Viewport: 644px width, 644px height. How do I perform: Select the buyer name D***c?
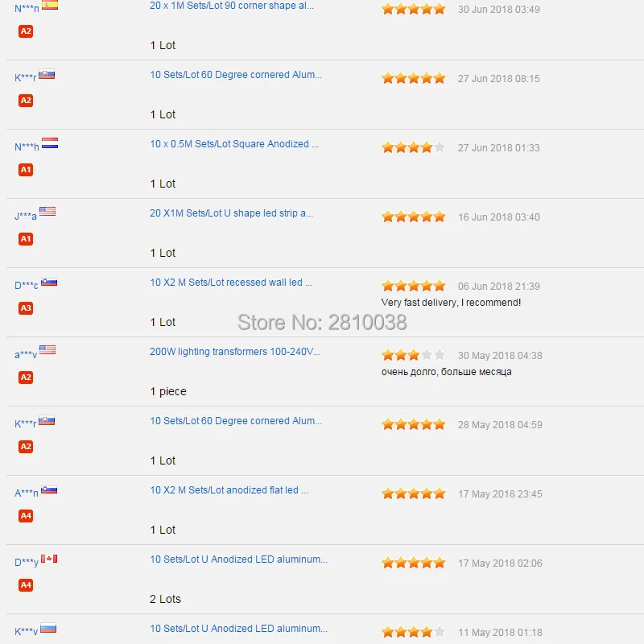[x=27, y=285]
